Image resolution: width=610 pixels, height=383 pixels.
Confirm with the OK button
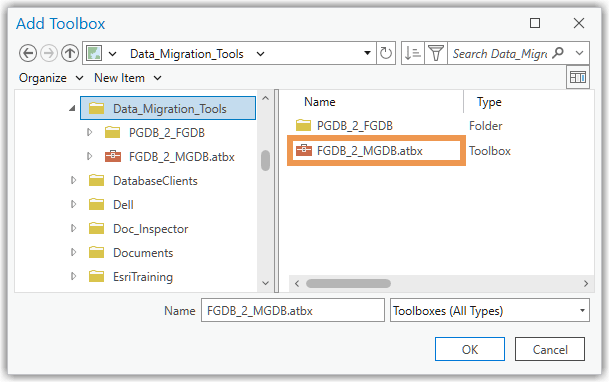[470, 349]
